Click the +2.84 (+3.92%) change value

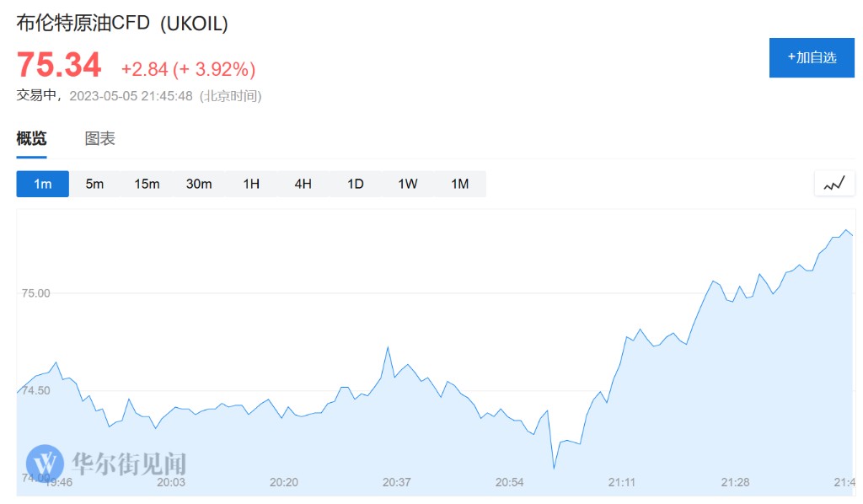188,68
